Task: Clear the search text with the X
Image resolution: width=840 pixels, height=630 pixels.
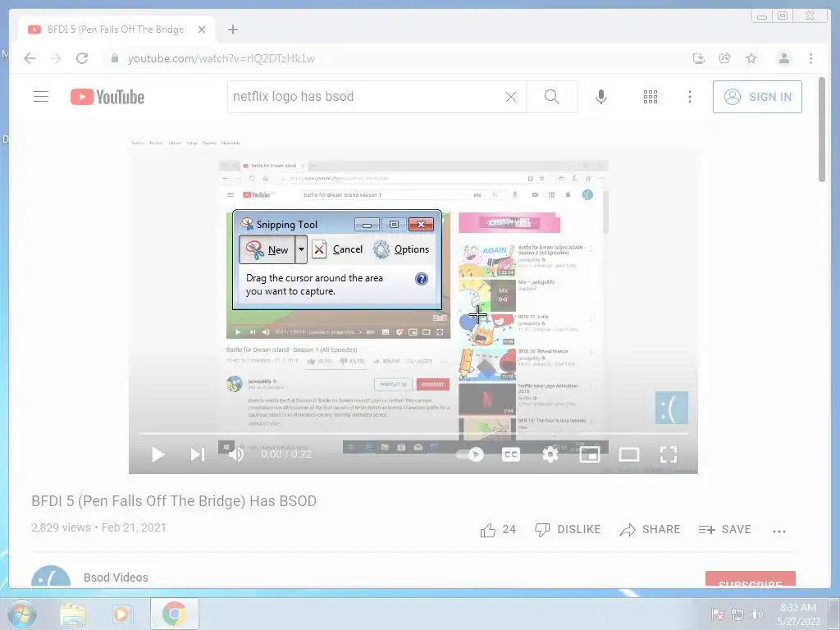Action: pyautogui.click(x=511, y=97)
